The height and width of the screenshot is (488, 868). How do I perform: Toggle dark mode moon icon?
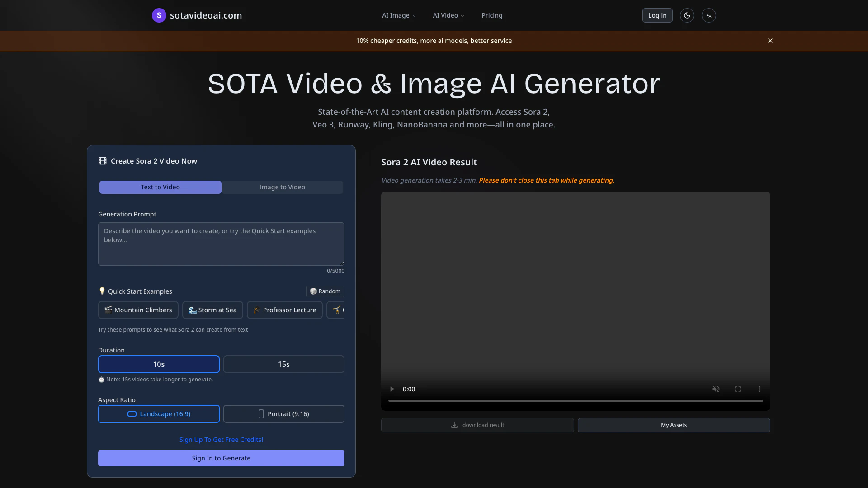[x=687, y=15]
